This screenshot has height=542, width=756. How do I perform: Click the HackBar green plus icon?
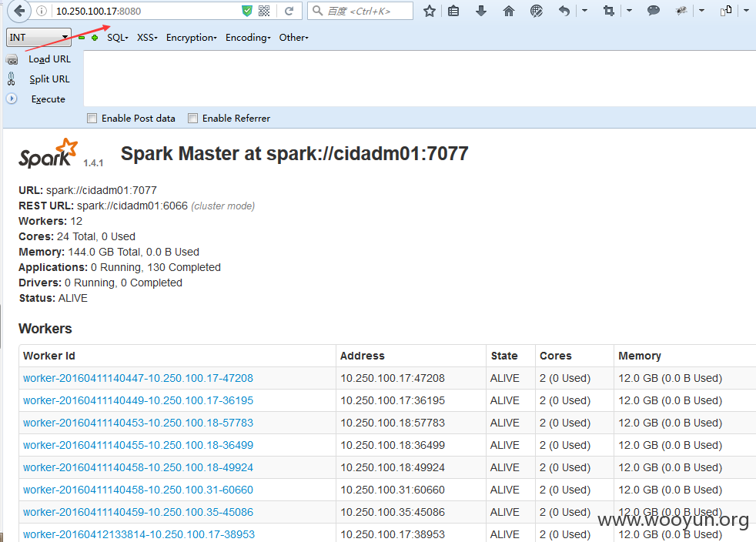[95, 38]
